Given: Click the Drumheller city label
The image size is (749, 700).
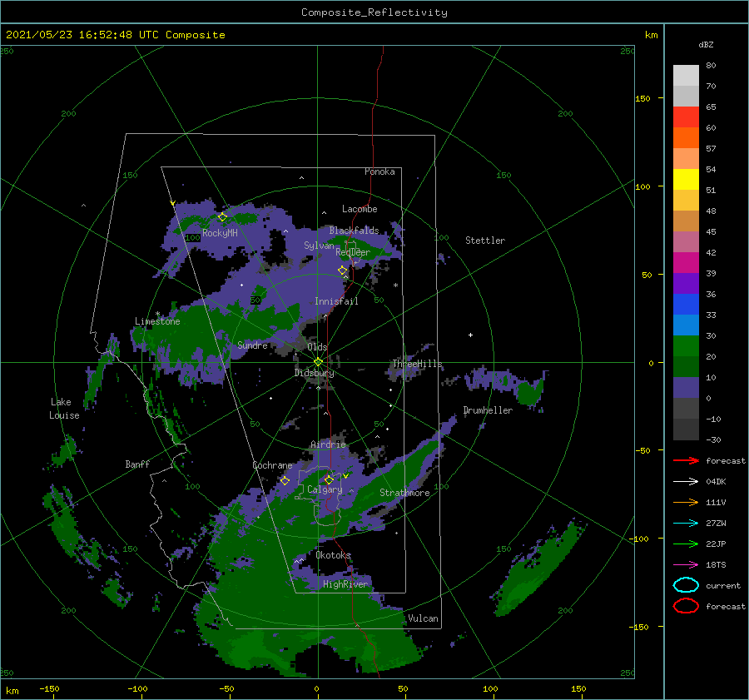Looking at the screenshot, I should 488,410.
